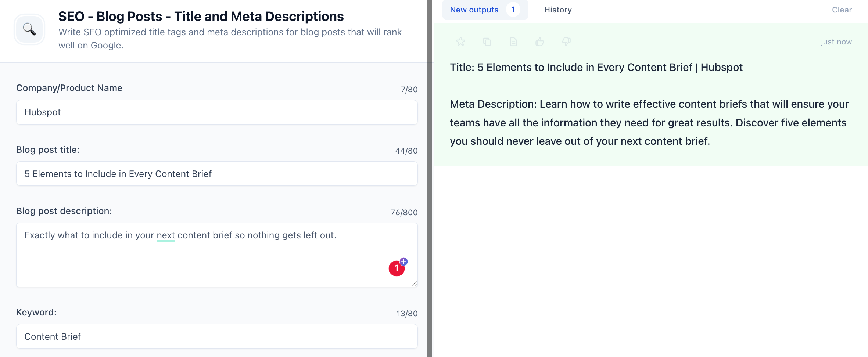Viewport: 868px width, 357px height.
Task: Click the generated Title line text
Action: coord(596,68)
